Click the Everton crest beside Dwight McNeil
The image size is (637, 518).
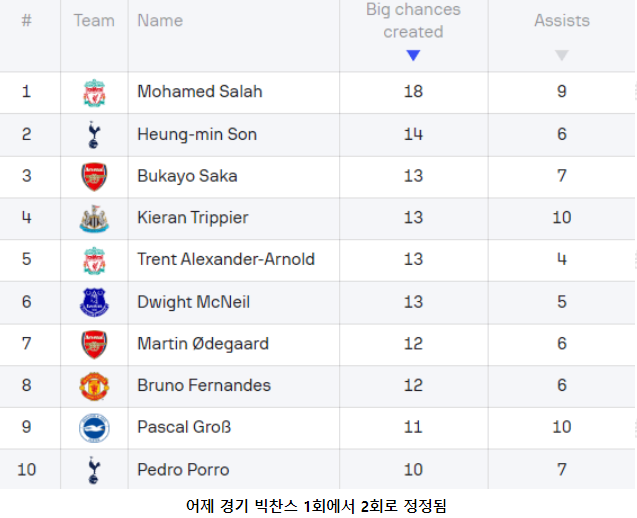[94, 302]
